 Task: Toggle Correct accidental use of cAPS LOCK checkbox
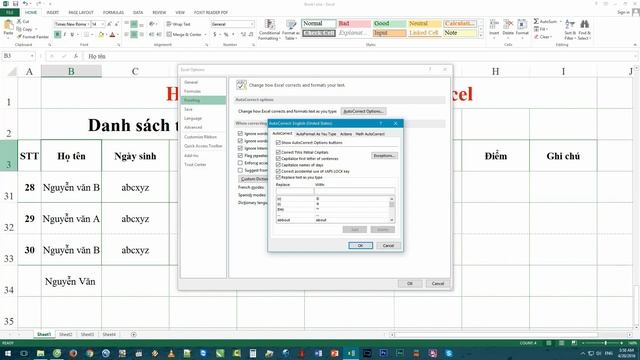coord(278,171)
